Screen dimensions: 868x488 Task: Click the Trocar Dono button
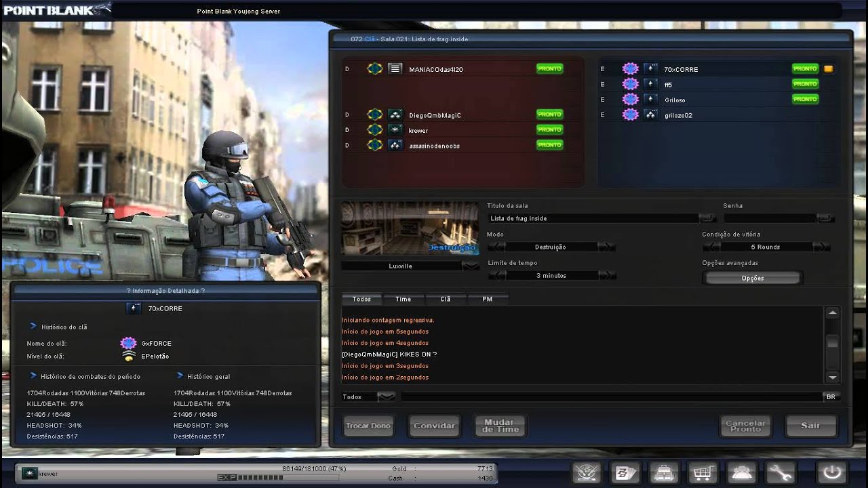pyautogui.click(x=368, y=426)
